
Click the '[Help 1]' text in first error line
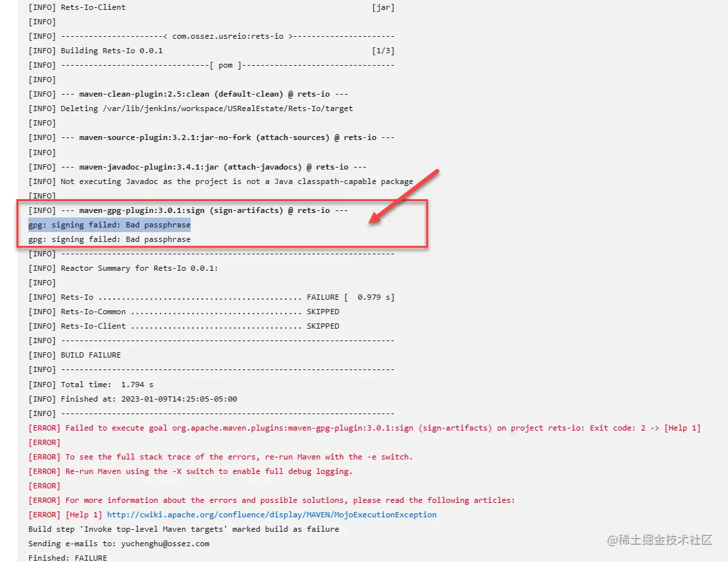(683, 428)
